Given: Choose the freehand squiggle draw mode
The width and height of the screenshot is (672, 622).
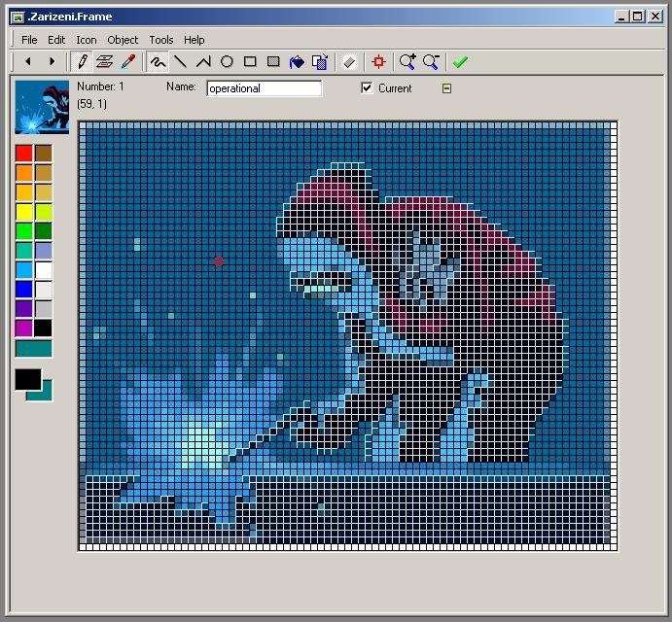Looking at the screenshot, I should (x=158, y=61).
